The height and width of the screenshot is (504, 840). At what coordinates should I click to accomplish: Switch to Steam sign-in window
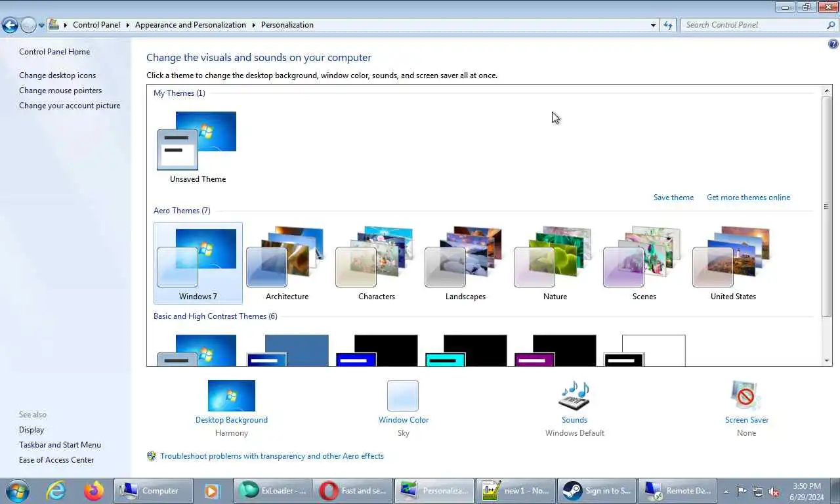coord(597,491)
